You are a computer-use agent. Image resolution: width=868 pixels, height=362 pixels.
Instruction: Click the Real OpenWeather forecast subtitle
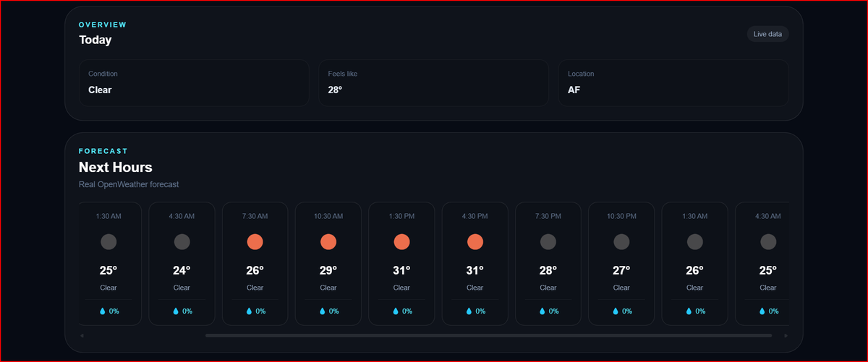(129, 184)
